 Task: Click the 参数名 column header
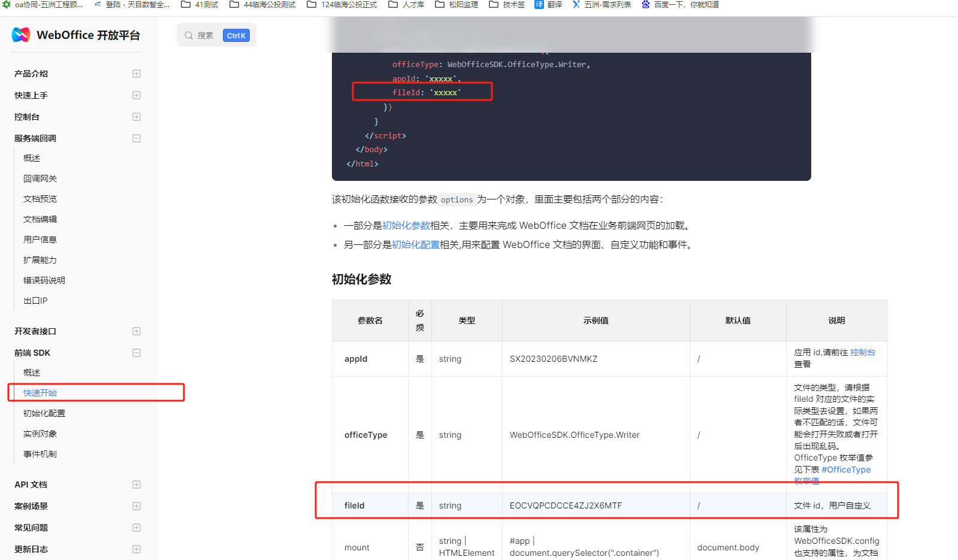coord(370,320)
